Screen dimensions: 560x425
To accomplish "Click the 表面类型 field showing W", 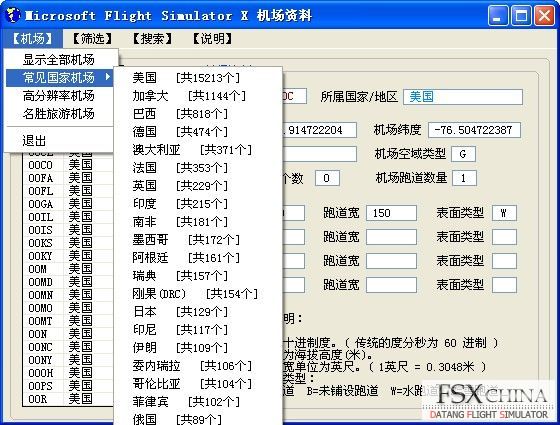I will tap(504, 213).
